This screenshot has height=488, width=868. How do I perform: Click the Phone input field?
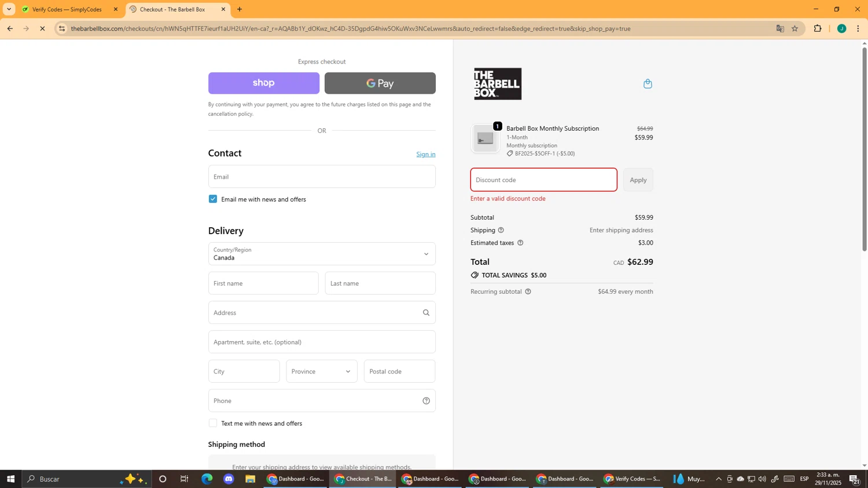(x=322, y=401)
